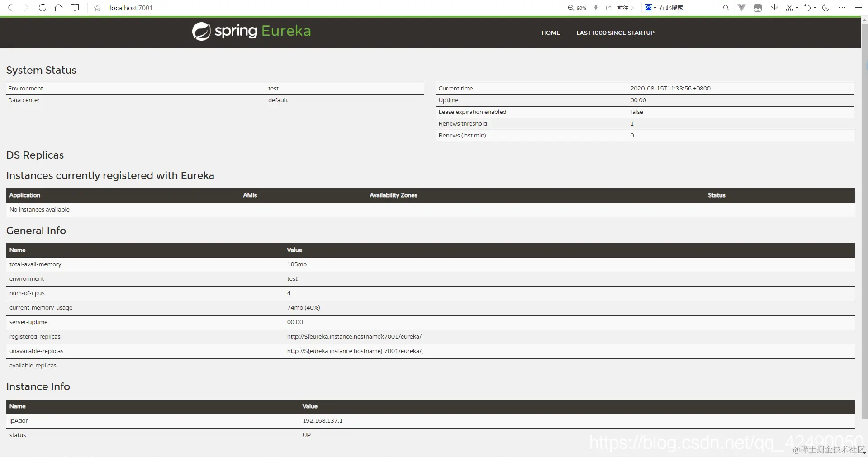Click the scissors screenshot tool icon
The image size is (868, 457).
point(789,8)
